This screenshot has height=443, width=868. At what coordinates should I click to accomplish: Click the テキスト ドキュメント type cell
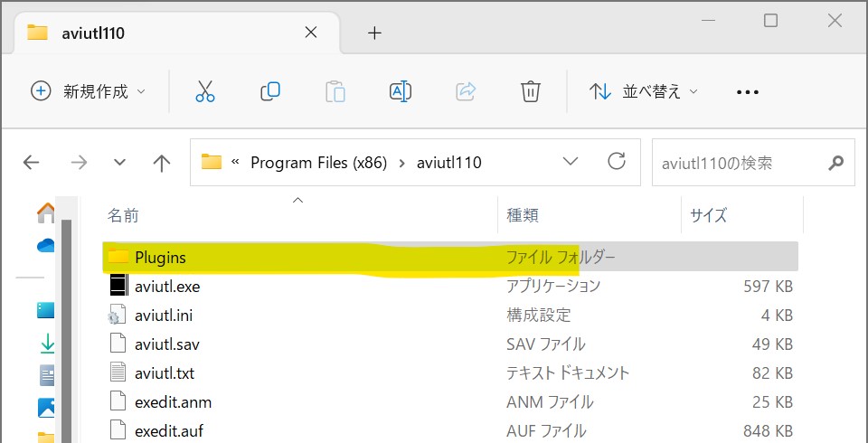[x=568, y=372]
